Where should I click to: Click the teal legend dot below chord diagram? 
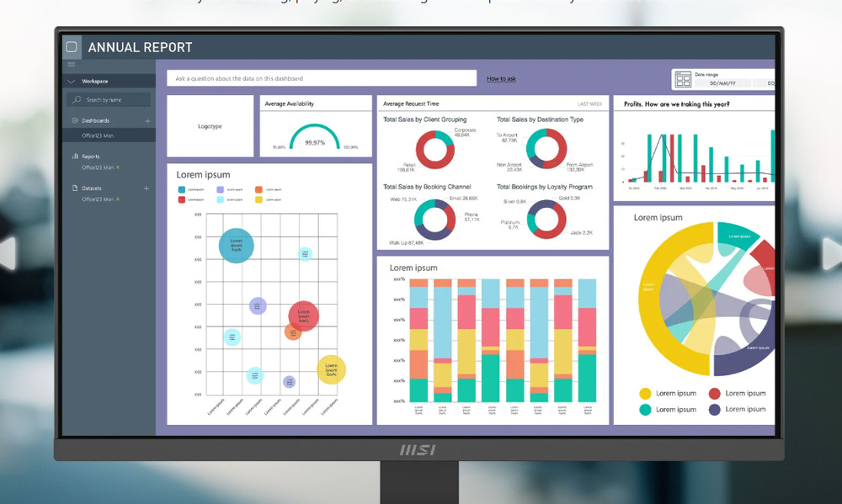646,410
